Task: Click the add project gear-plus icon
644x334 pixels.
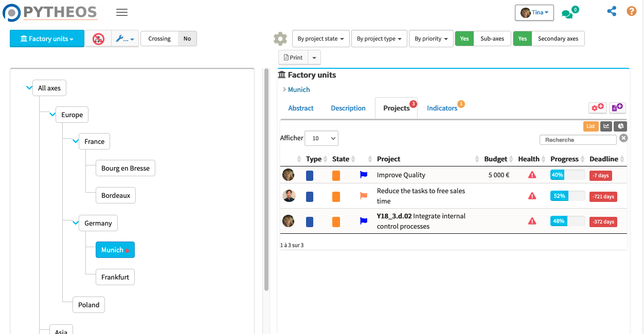Action: coord(598,107)
